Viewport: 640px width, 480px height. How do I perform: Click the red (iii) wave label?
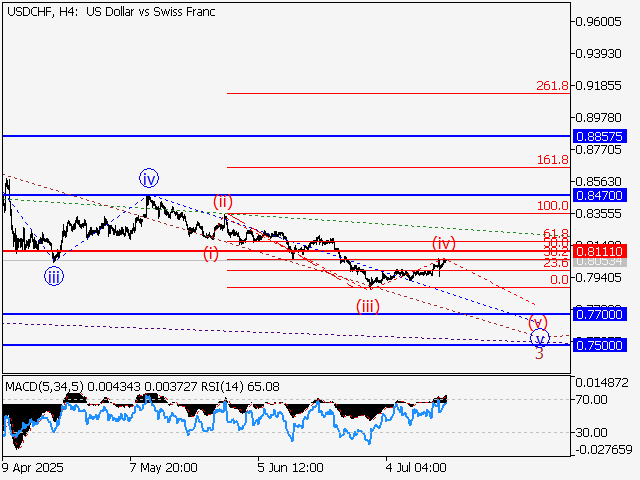pos(369,306)
